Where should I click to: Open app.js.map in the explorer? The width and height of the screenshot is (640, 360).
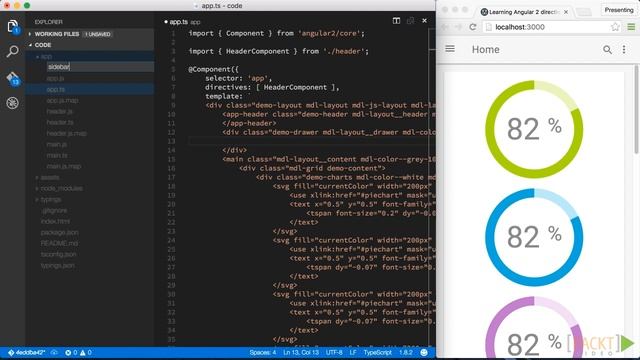click(x=62, y=100)
